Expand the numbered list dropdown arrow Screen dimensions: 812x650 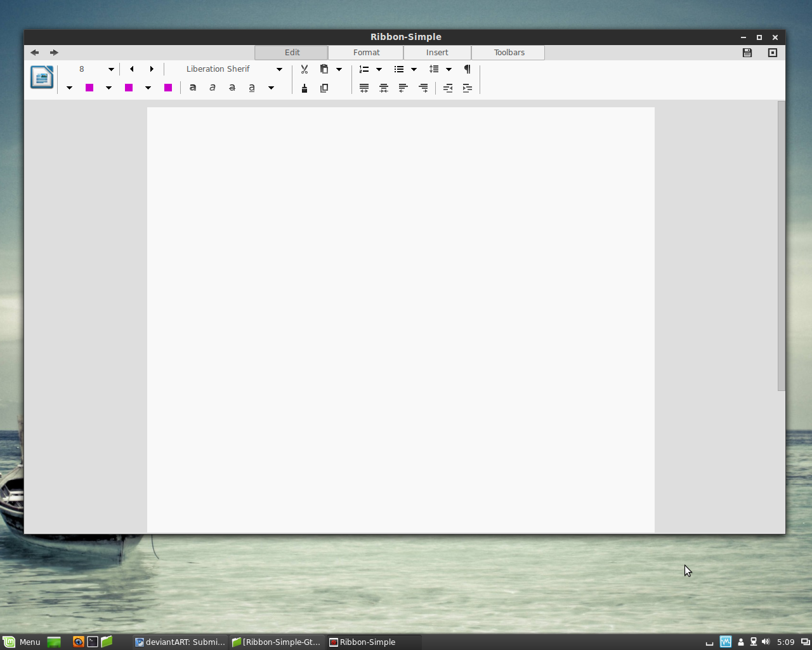[x=379, y=69]
